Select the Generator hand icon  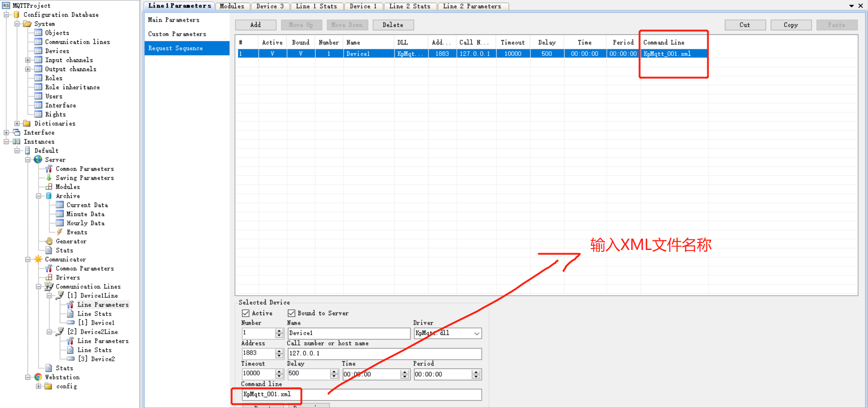48,241
